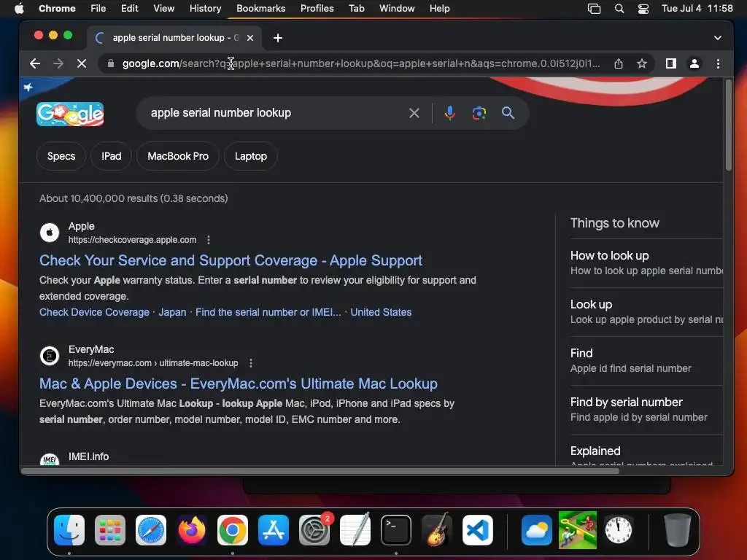The height and width of the screenshot is (560, 747).
Task: Open the View menu
Action: 164,8
